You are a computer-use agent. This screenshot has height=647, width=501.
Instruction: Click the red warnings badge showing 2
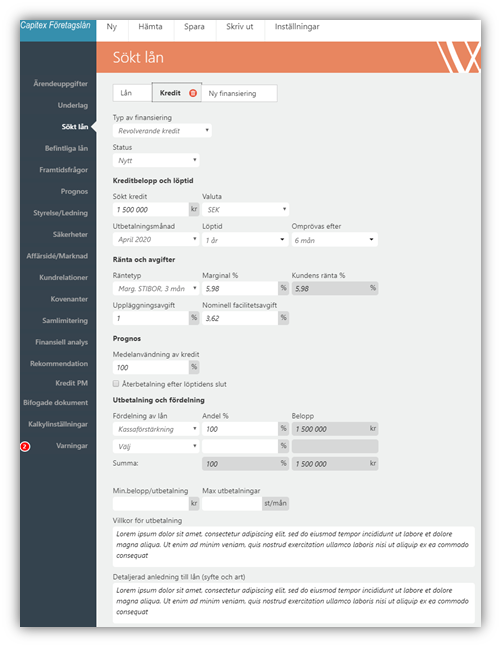coord(25,446)
